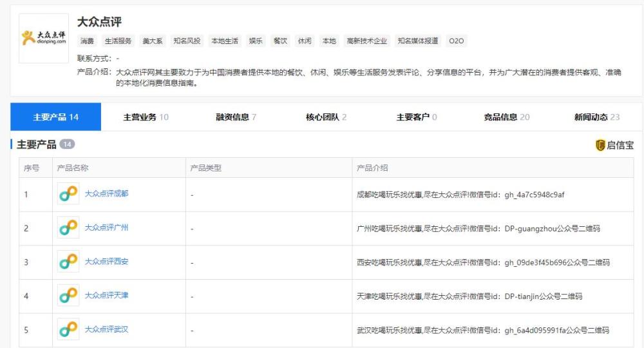Click the 大众点评广州 product icon

coord(68,227)
